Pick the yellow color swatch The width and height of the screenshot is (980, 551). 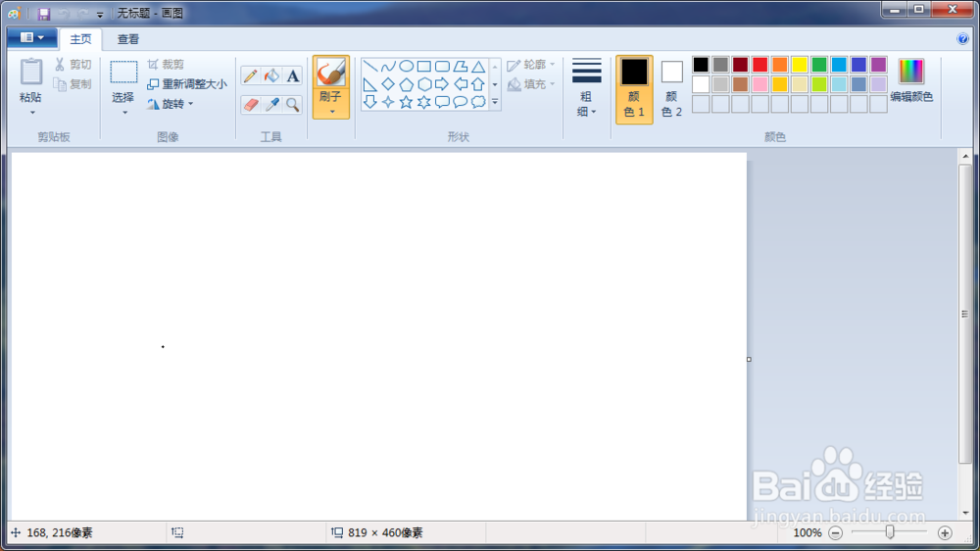[800, 65]
